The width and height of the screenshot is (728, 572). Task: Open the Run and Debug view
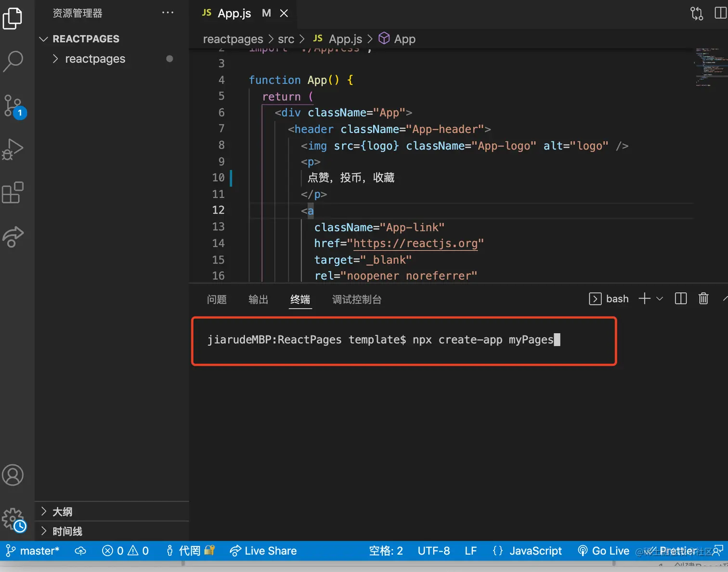click(13, 150)
